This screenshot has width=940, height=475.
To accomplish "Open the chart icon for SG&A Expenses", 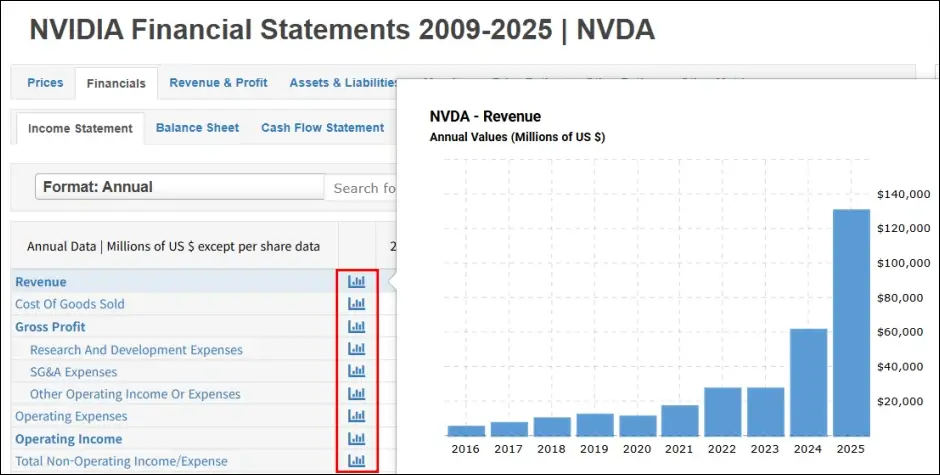I will (x=357, y=371).
